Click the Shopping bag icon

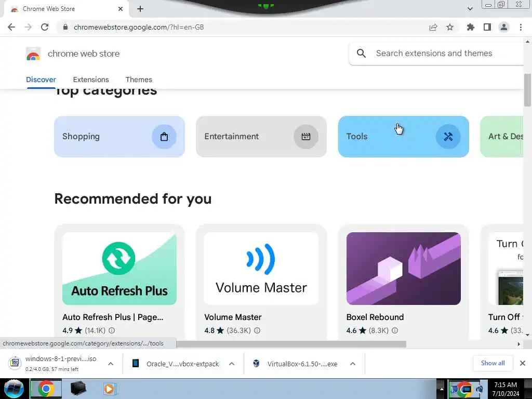[x=164, y=137]
